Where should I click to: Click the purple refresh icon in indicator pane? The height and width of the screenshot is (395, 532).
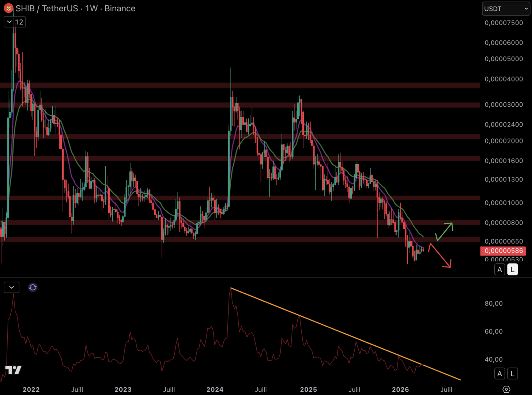click(33, 287)
